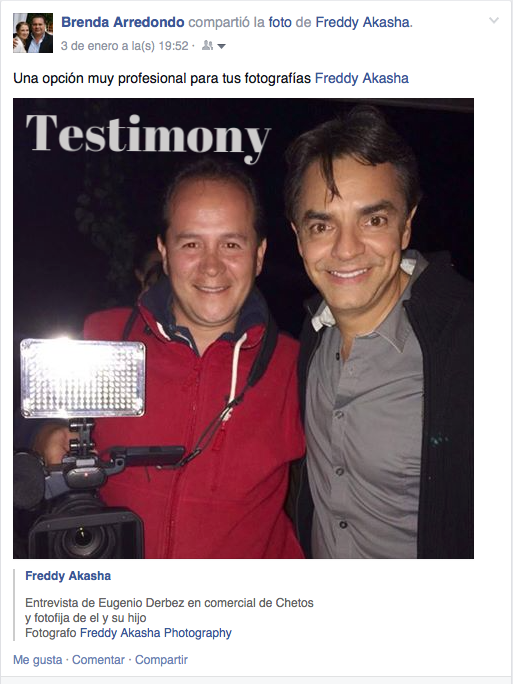Click the word 'Fotografo' in the caption
The width and height of the screenshot is (513, 684).
pyautogui.click(x=51, y=633)
